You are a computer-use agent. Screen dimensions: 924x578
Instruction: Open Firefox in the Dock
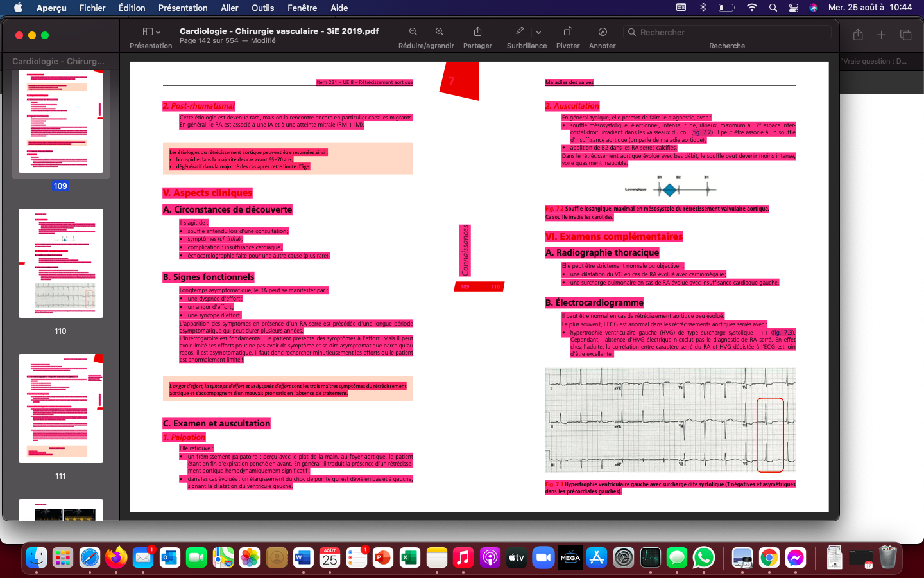click(x=116, y=557)
